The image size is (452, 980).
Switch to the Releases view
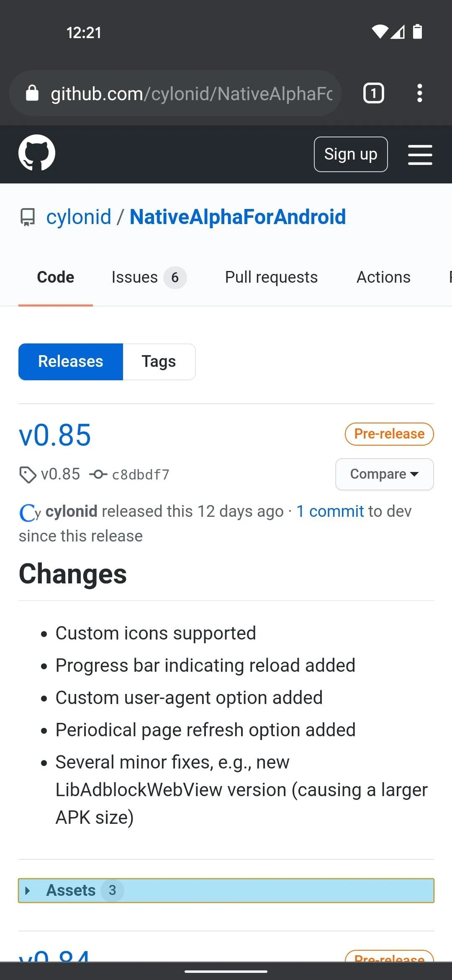pos(71,362)
